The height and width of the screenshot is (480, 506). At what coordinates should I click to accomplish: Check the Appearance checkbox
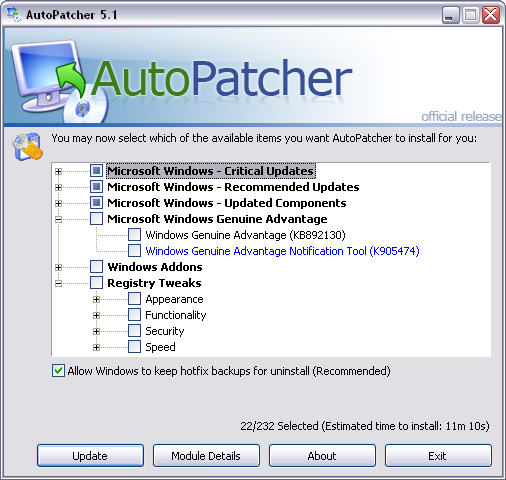click(134, 299)
